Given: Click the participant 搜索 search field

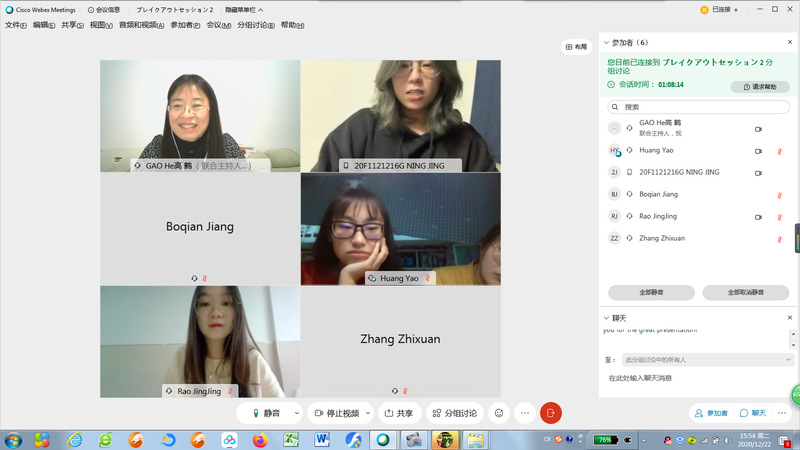Looking at the screenshot, I should point(700,107).
